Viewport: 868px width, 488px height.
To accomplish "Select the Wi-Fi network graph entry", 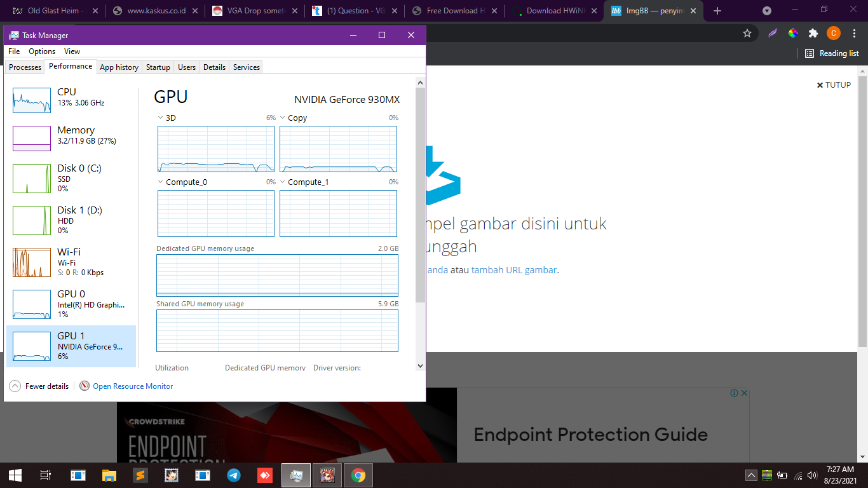I will pyautogui.click(x=71, y=262).
